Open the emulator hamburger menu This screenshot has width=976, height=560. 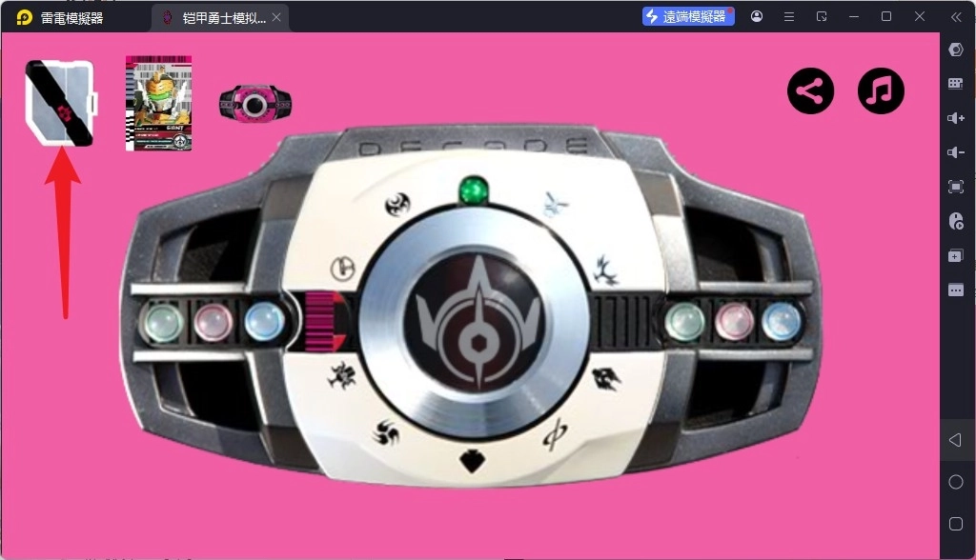789,16
